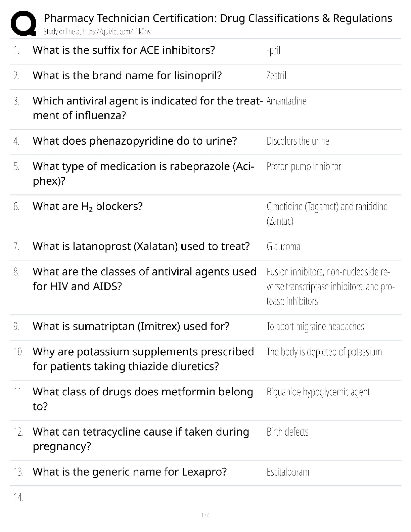This screenshot has height=532, width=411.
Task: Select the potassium supplements thiazide question
Action: point(143,359)
